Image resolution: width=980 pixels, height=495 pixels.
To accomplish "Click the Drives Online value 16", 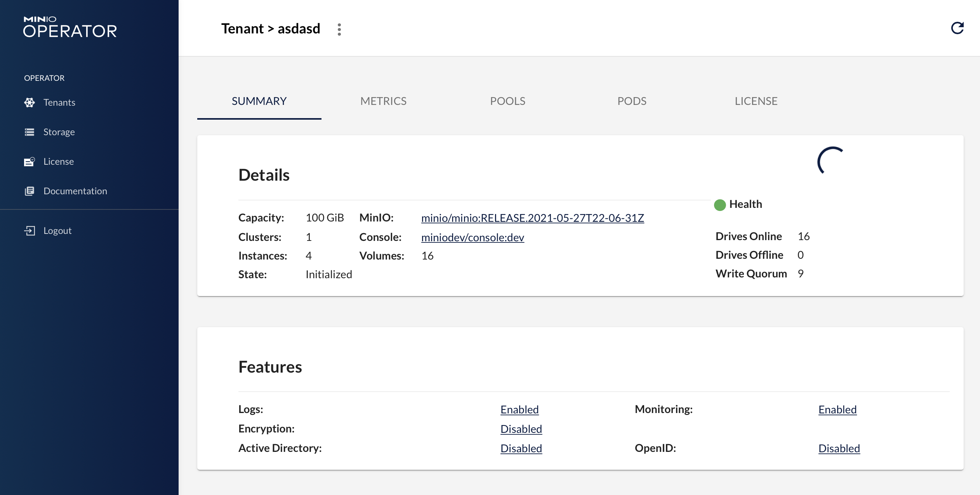I will coord(803,236).
